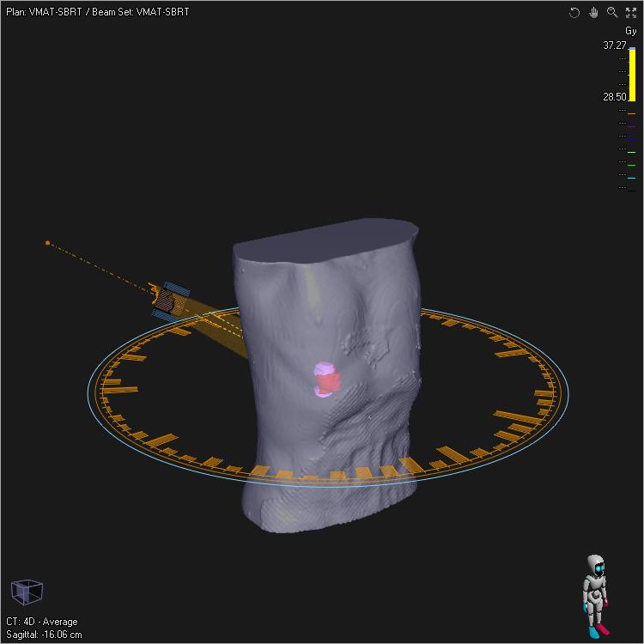Click the Gy unit label

click(x=631, y=31)
